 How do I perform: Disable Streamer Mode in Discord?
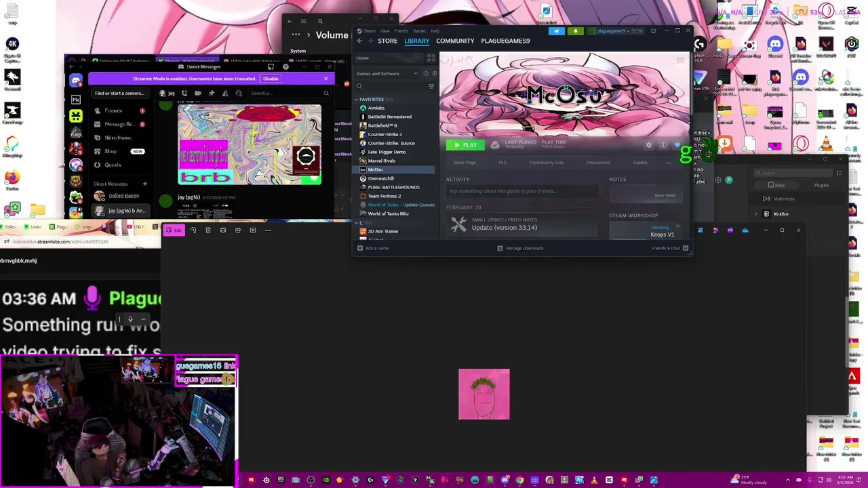click(271, 79)
